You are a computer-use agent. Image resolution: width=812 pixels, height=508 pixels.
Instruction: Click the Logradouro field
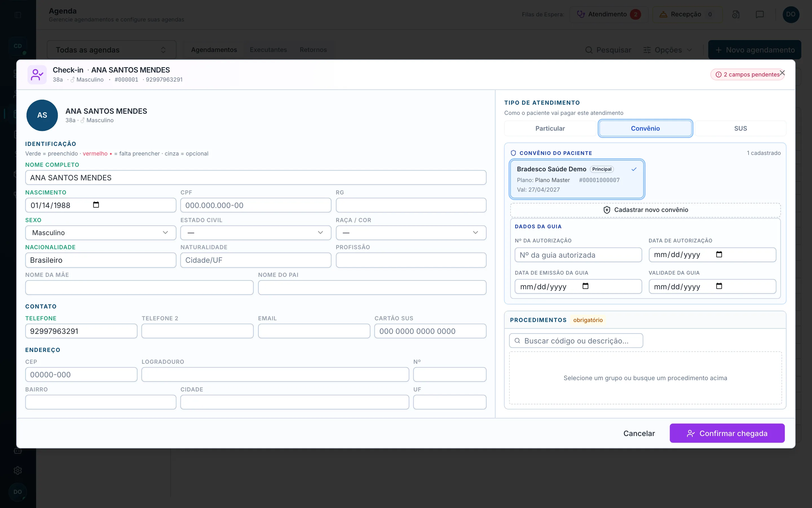[x=275, y=374]
